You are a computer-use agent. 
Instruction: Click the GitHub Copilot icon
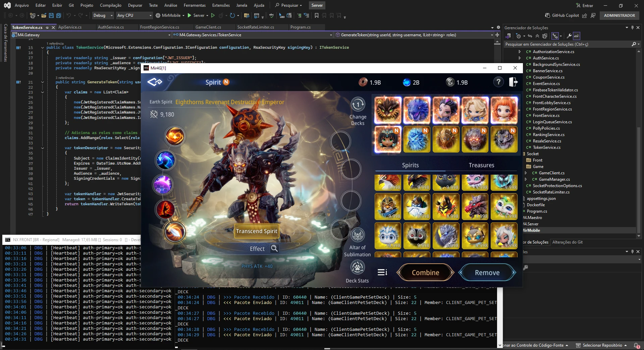(547, 15)
